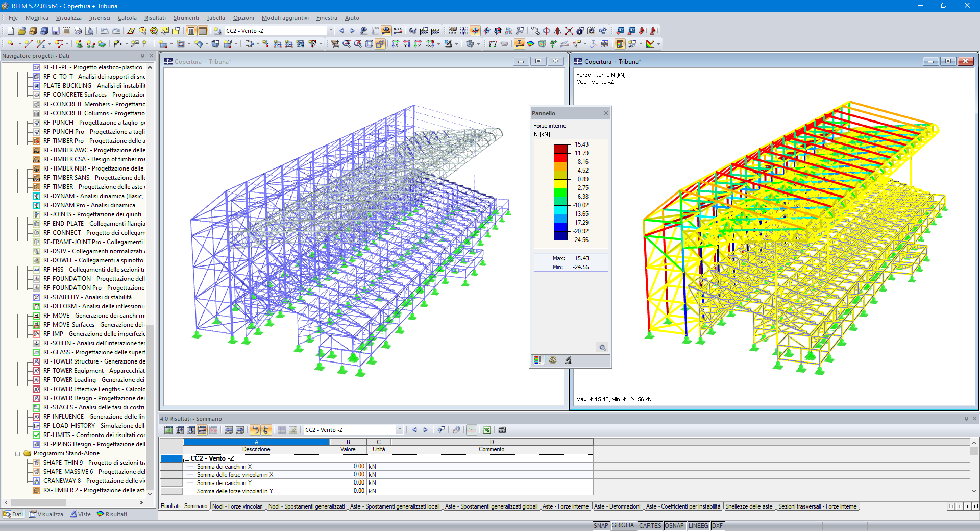Switch to Aste - Forze interne tab
Image resolution: width=980 pixels, height=531 pixels.
566,506
